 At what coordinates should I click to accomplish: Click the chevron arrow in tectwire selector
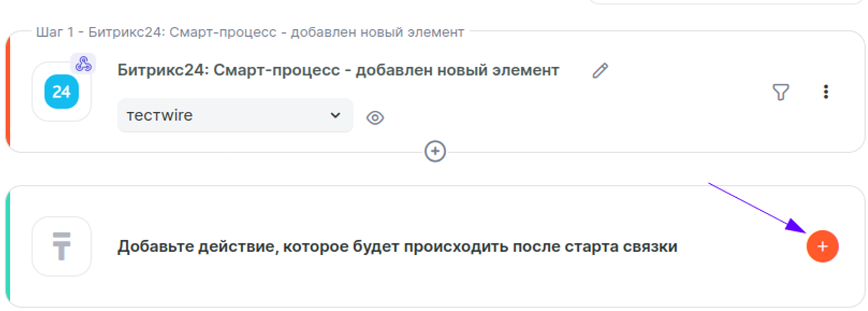[x=335, y=115]
